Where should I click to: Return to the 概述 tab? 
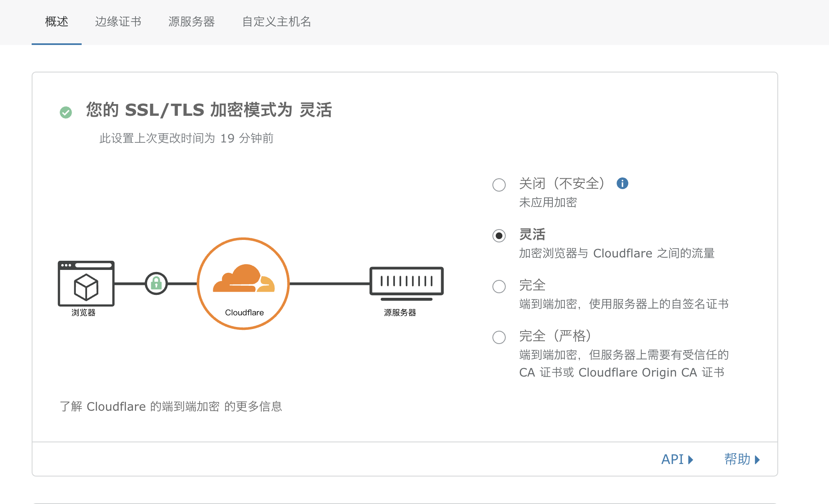[56, 22]
